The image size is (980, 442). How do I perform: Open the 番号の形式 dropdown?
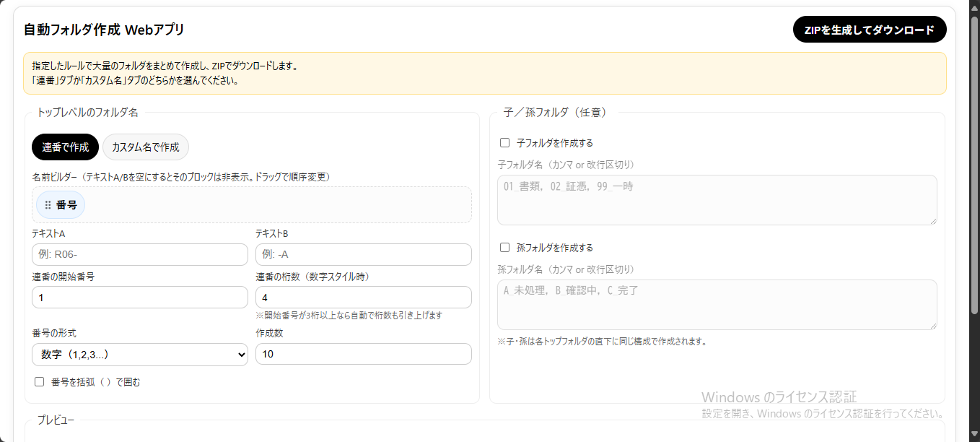click(x=140, y=355)
